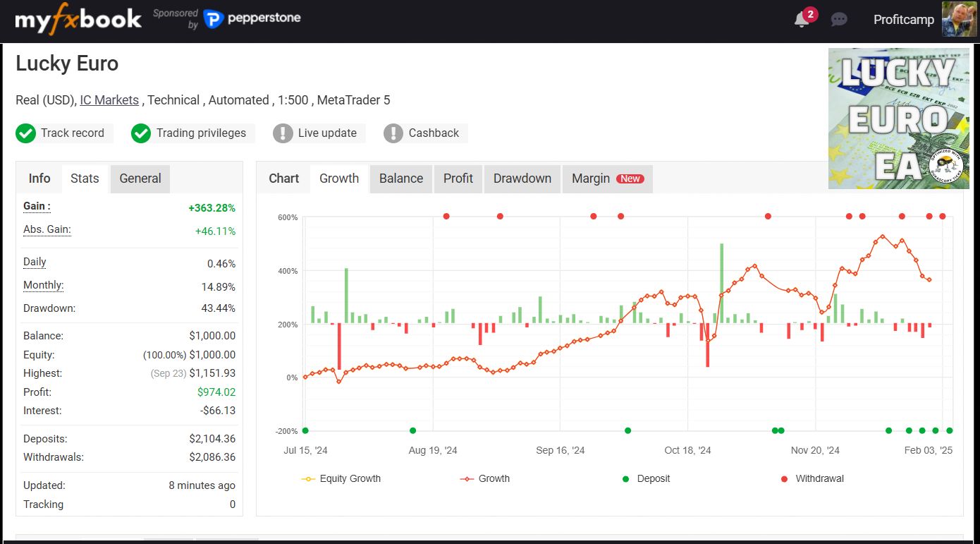Screen dimensions: 980x544
Task: Open the messages chat bubble icon
Action: point(839,20)
